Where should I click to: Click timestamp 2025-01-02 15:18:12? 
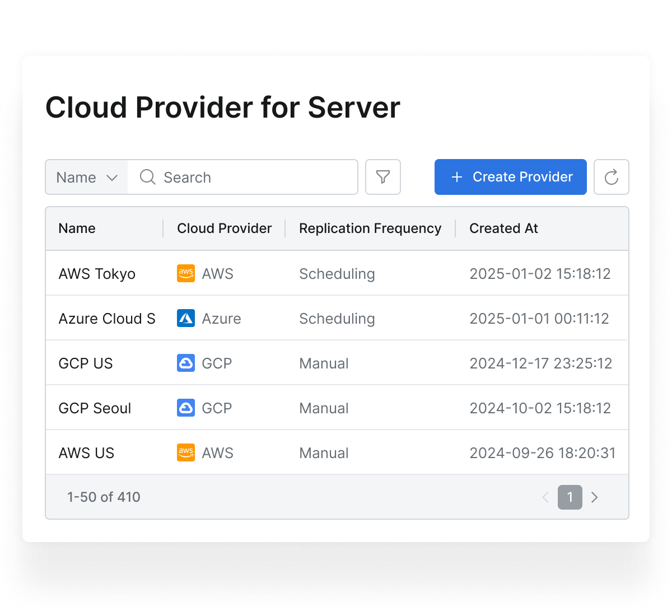pos(540,274)
